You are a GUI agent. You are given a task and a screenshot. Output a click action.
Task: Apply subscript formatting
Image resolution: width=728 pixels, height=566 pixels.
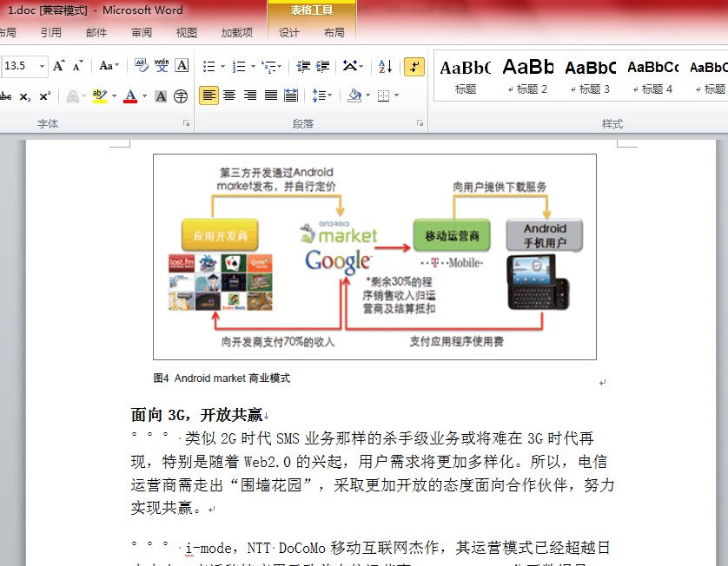point(25,96)
